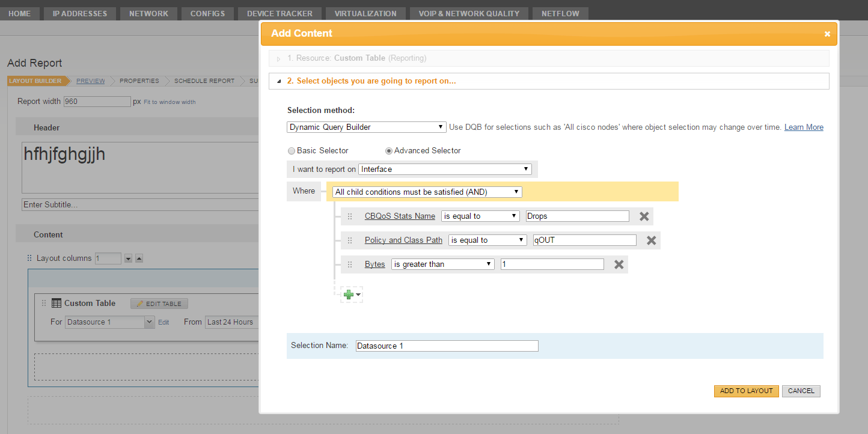The image size is (868, 434).
Task: Delete the Bytes condition row
Action: tap(619, 264)
